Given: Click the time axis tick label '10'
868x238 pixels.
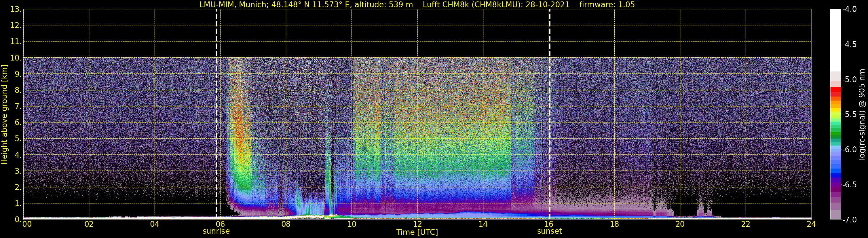Looking at the screenshot, I should pyautogui.click(x=352, y=224).
